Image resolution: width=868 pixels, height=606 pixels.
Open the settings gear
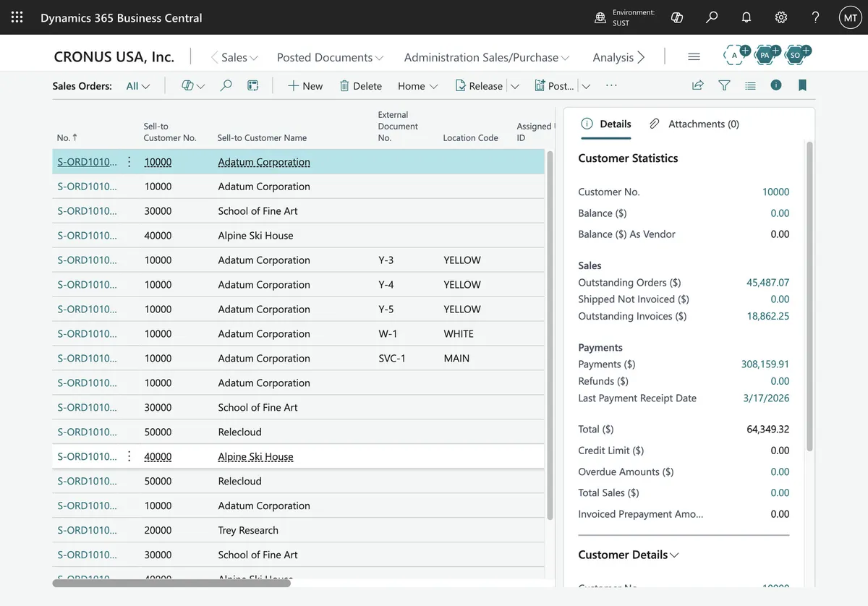[781, 17]
